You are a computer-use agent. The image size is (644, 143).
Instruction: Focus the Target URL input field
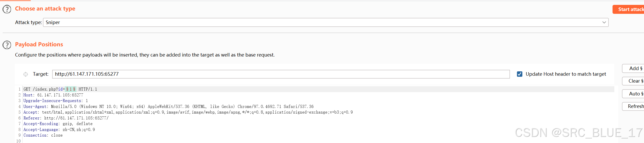click(281, 74)
